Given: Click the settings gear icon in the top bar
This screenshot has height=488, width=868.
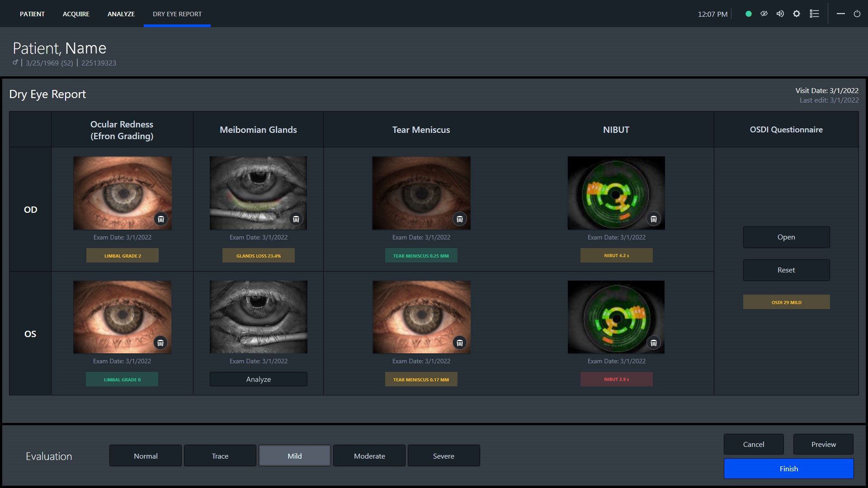Looking at the screenshot, I should point(797,13).
